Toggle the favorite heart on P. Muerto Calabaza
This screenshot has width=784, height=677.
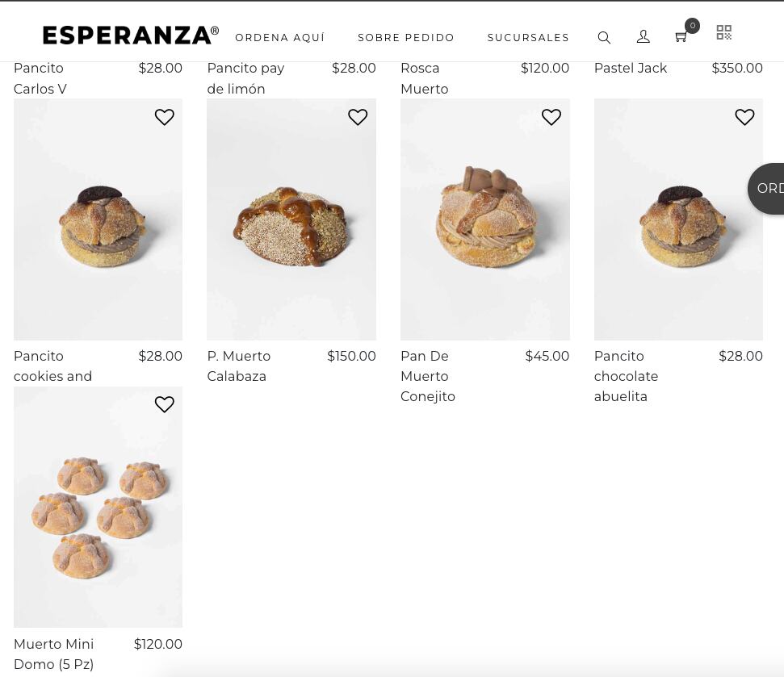[358, 117]
